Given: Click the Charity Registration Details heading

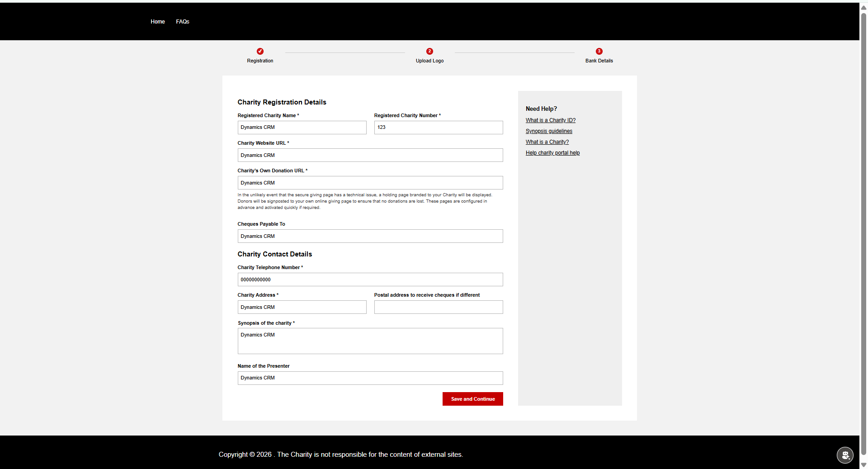Looking at the screenshot, I should [282, 102].
